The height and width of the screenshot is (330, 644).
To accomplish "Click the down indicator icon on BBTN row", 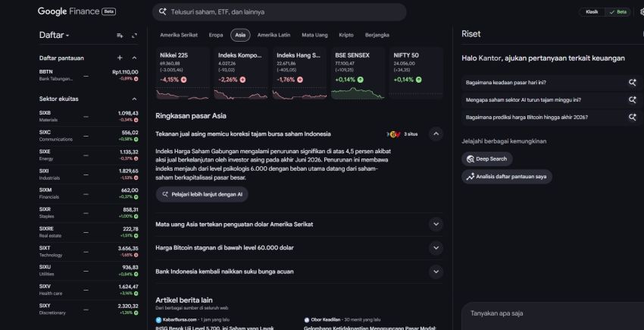I will 136,79.
